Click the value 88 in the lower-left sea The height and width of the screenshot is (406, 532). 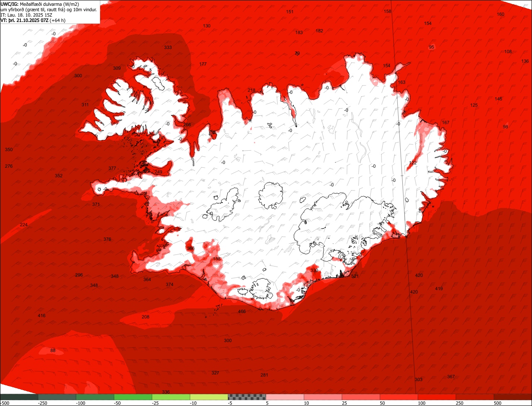(x=53, y=351)
